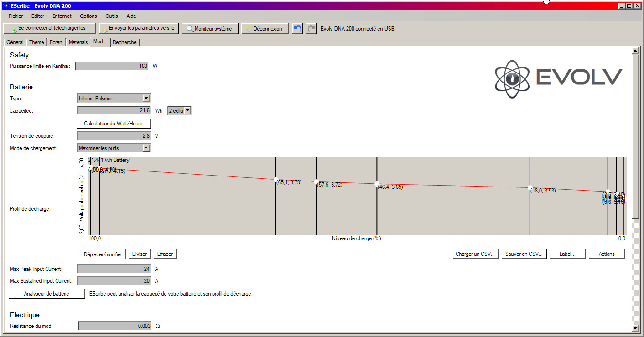Click Calculateur de Watt/Heure button

tap(114, 124)
